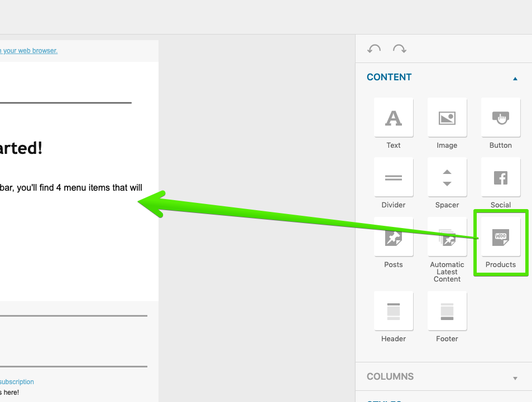
Task: Select the Image content block
Action: point(447,118)
